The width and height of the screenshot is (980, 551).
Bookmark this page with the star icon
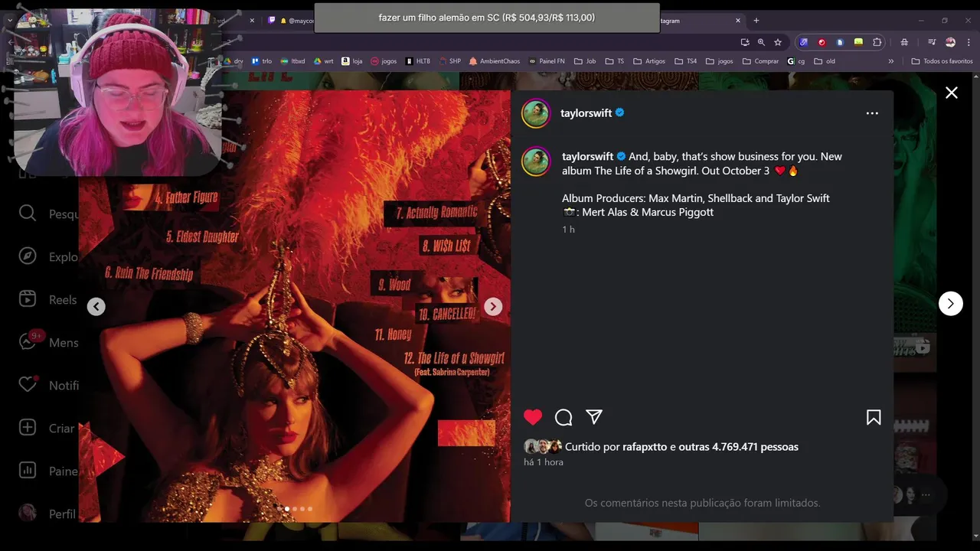pos(778,42)
